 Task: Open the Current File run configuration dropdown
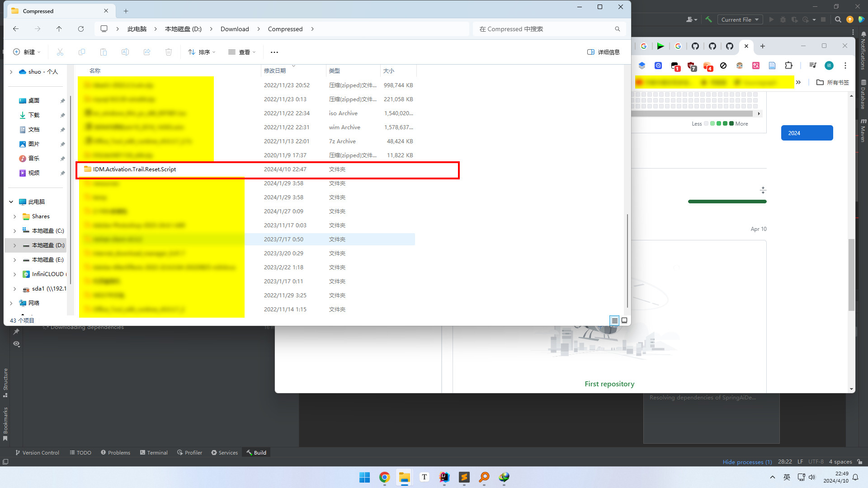740,19
